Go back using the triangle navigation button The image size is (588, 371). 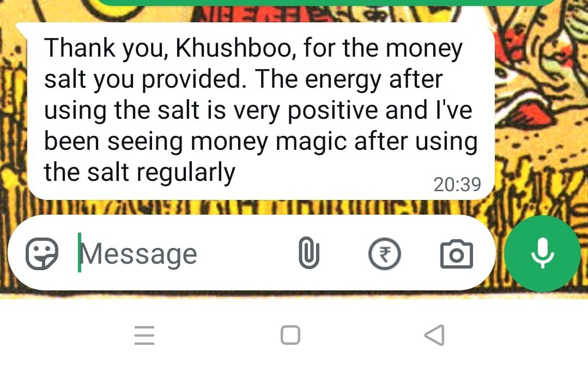(435, 335)
